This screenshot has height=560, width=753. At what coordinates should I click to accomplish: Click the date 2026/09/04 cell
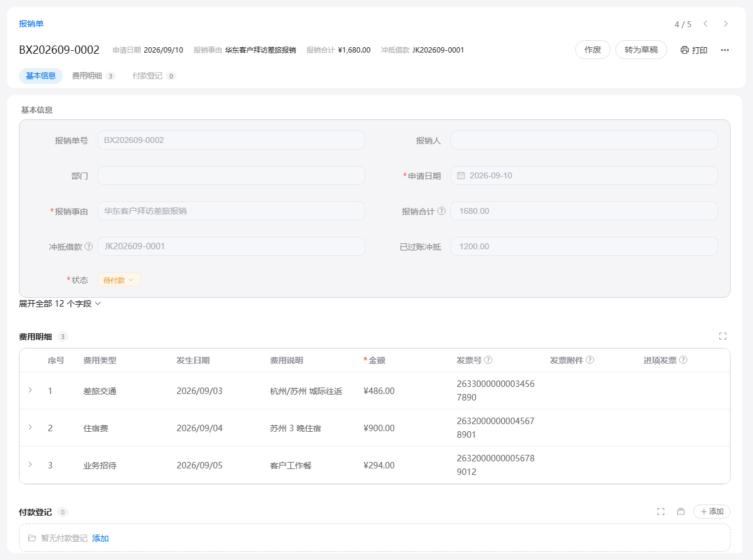(x=200, y=428)
